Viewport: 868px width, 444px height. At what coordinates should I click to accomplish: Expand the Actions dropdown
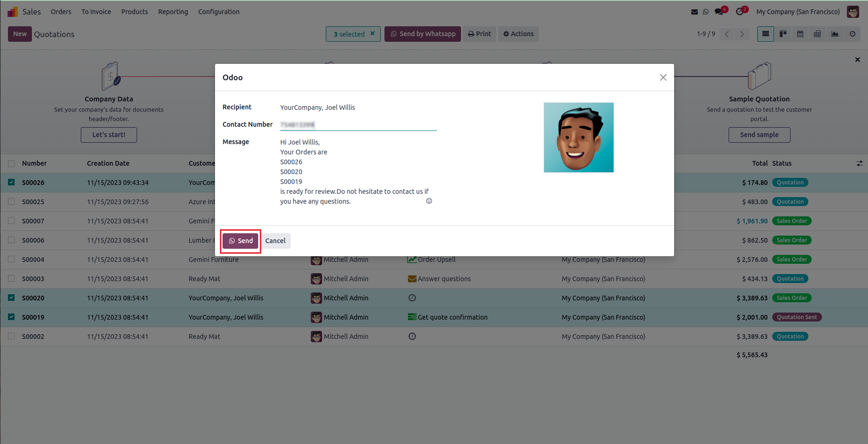(518, 34)
